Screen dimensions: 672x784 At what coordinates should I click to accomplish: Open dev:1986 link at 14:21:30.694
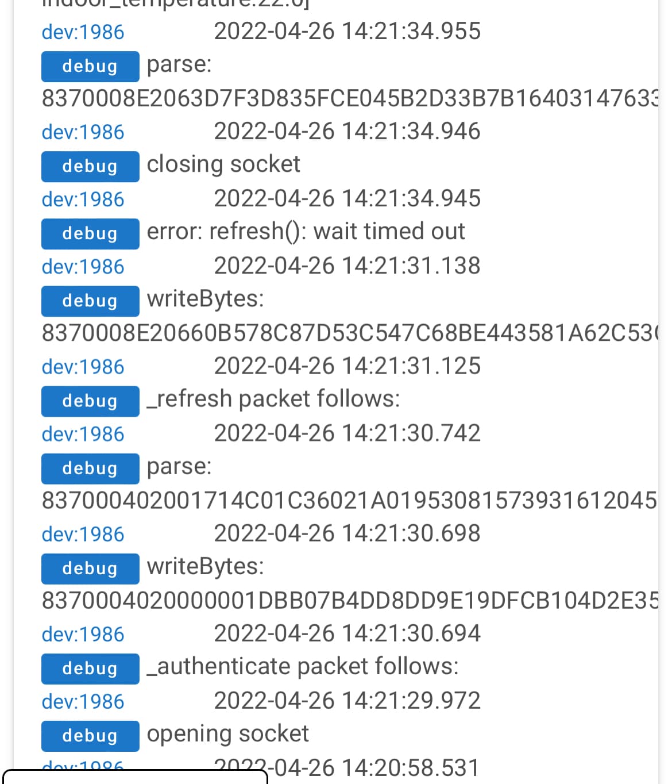pos(83,634)
